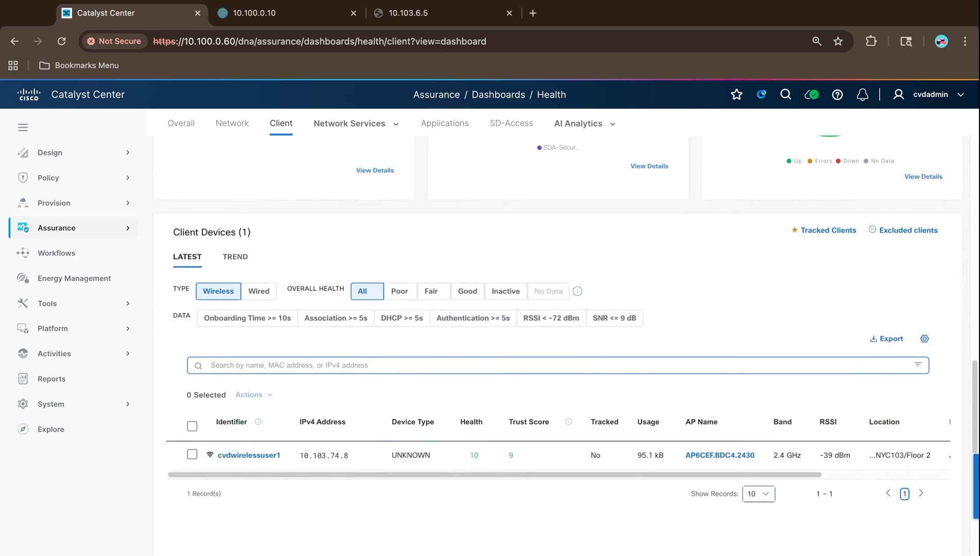Image resolution: width=980 pixels, height=556 pixels.
Task: Expand the Tools menu chevron
Action: click(128, 303)
